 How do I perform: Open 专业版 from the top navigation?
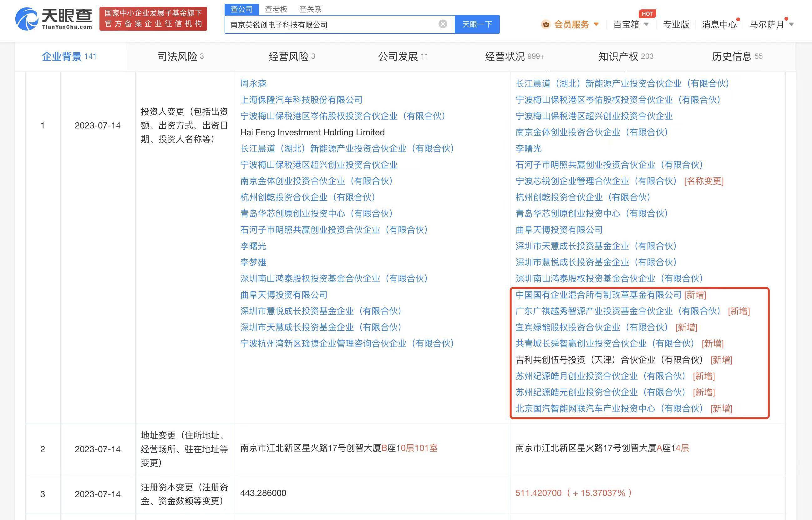[x=676, y=24]
